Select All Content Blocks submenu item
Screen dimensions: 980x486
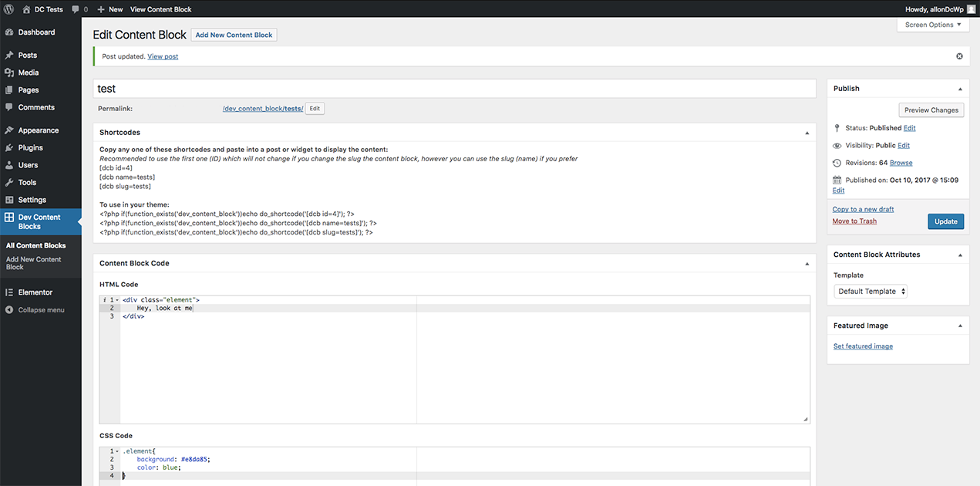pyautogui.click(x=35, y=245)
